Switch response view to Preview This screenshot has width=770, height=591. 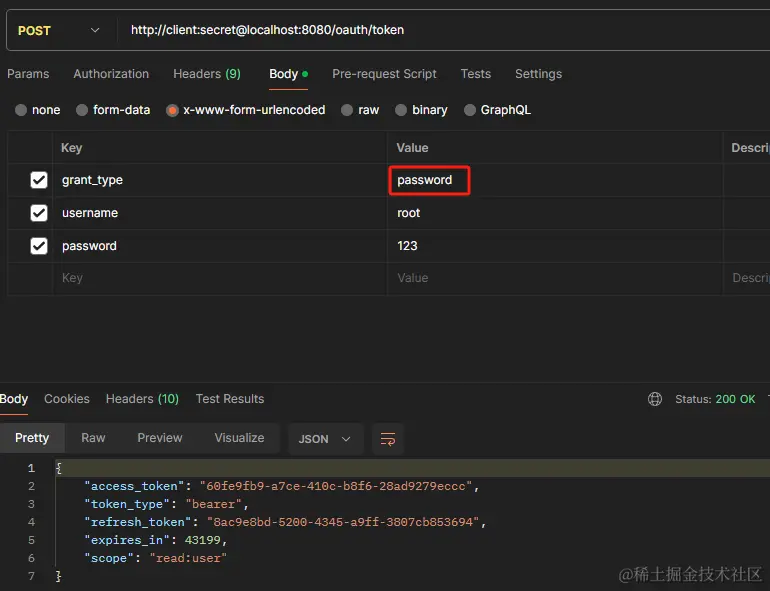(160, 438)
